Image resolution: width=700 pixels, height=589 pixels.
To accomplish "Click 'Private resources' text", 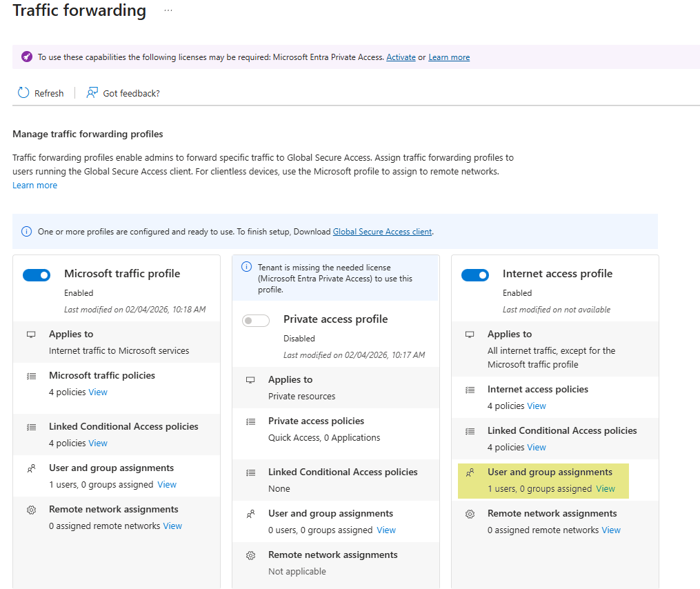I will [302, 396].
